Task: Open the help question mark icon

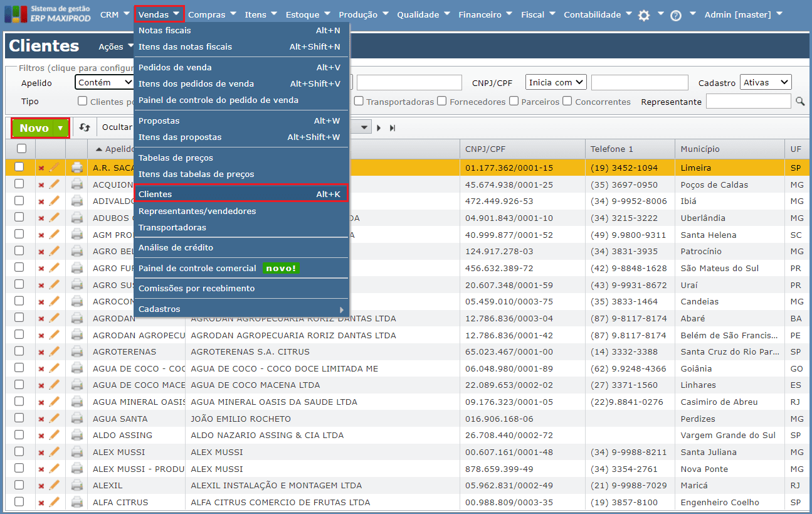Action: click(676, 16)
